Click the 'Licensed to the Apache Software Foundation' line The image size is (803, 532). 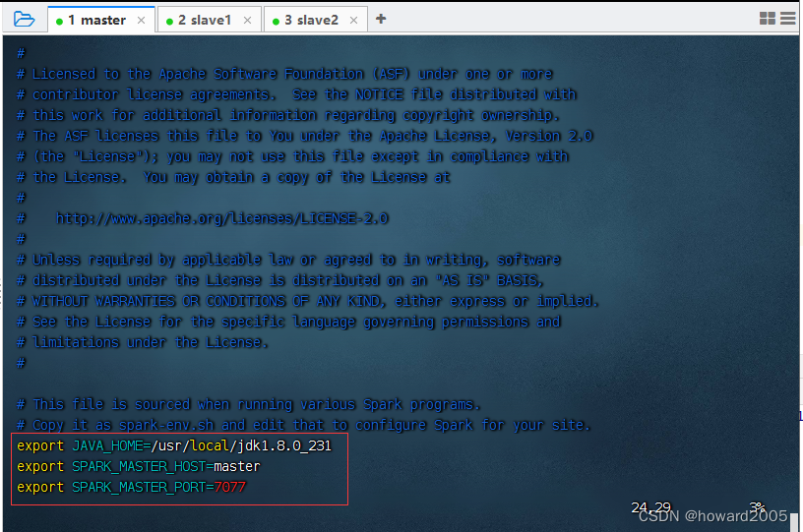pyautogui.click(x=284, y=74)
